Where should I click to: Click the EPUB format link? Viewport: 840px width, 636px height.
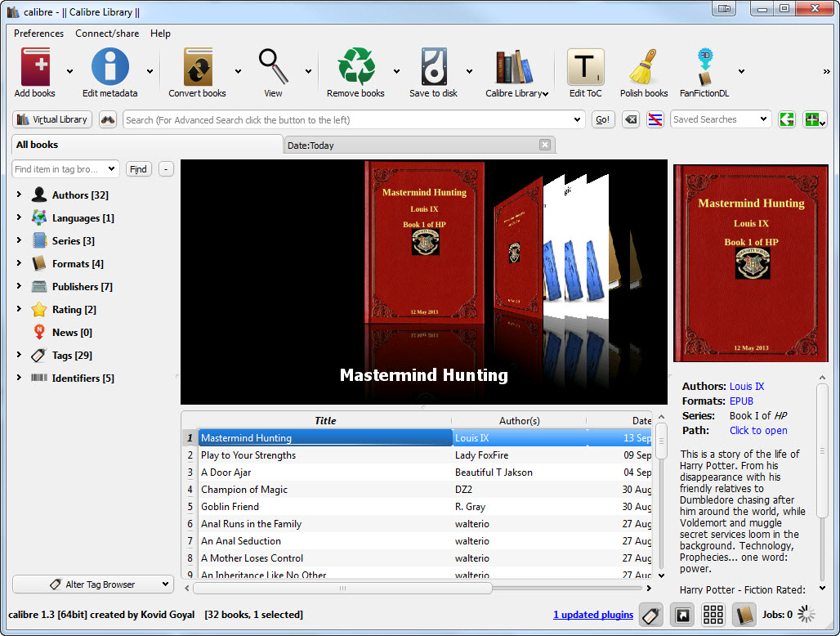(741, 401)
